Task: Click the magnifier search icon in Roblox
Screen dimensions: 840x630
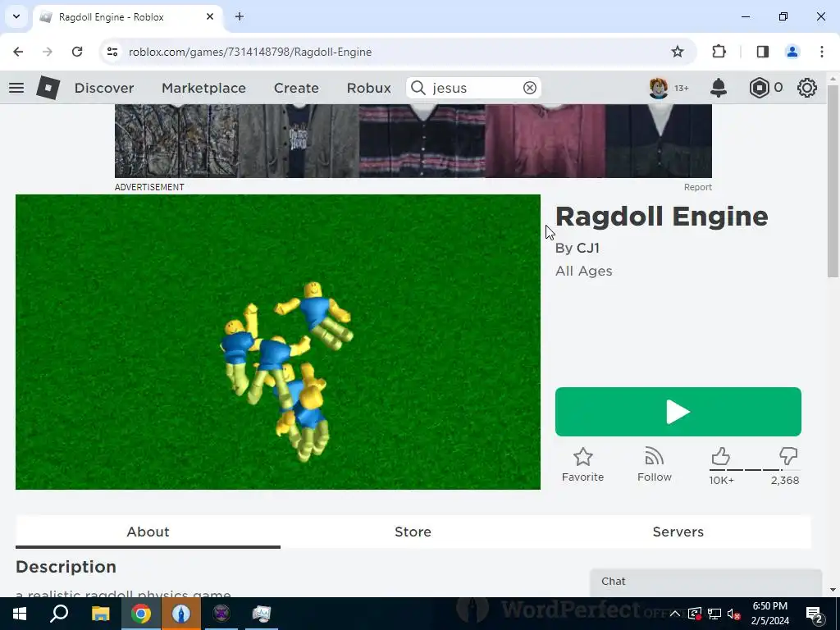Action: tap(418, 88)
